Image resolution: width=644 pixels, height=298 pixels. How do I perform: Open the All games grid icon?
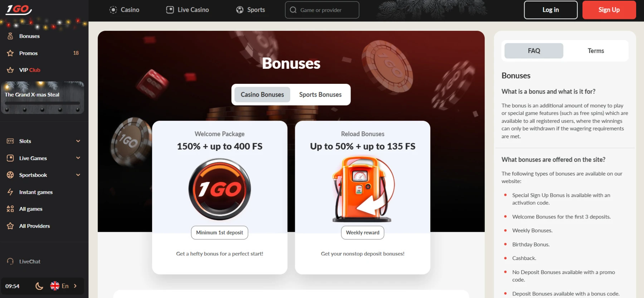pos(10,209)
